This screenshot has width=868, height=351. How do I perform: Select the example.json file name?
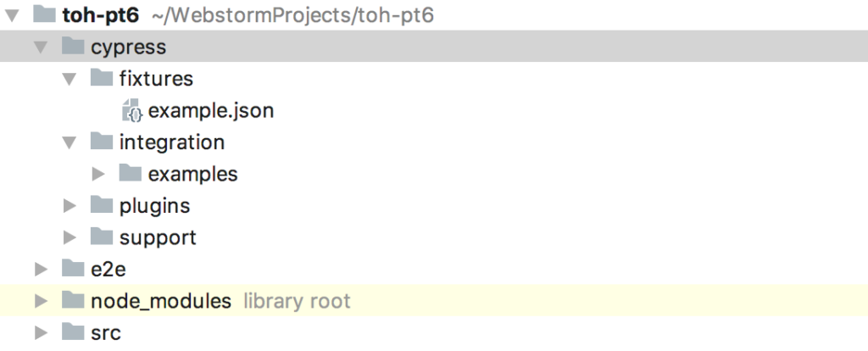210,110
